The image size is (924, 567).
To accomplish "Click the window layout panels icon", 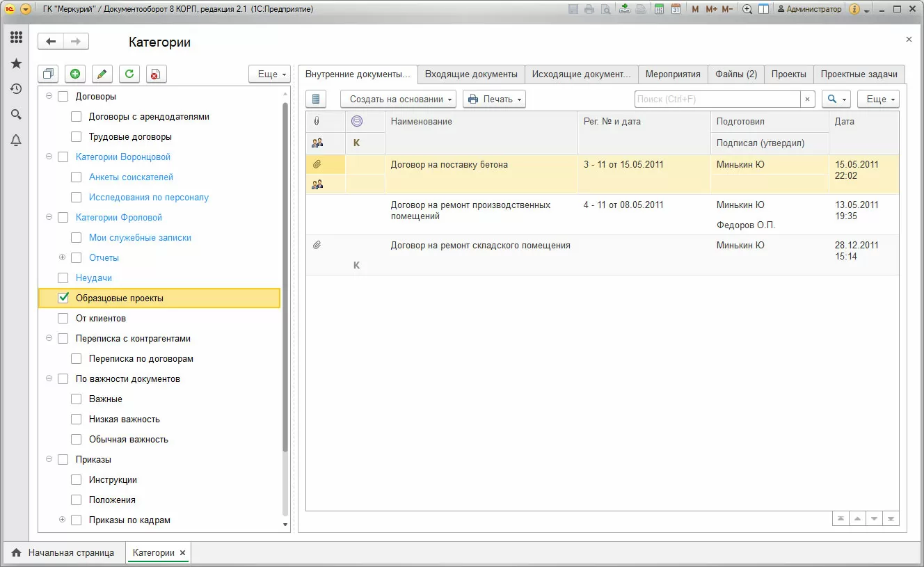I will pos(763,9).
